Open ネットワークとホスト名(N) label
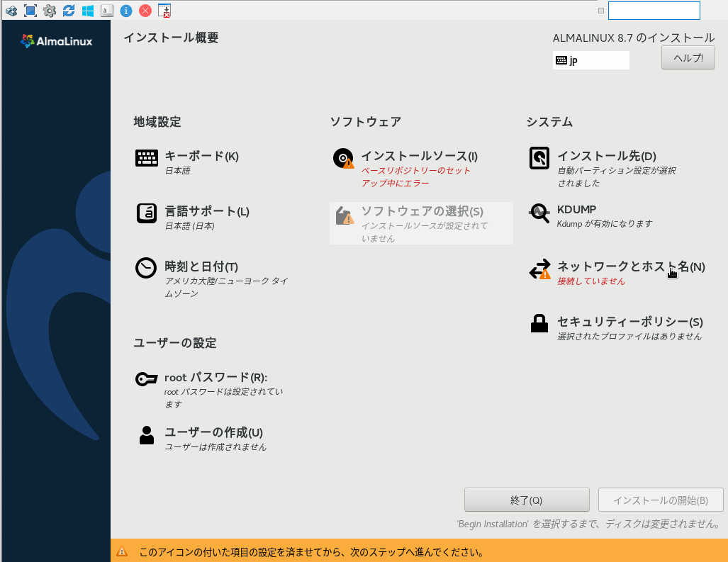This screenshot has height=562, width=728. point(631,266)
